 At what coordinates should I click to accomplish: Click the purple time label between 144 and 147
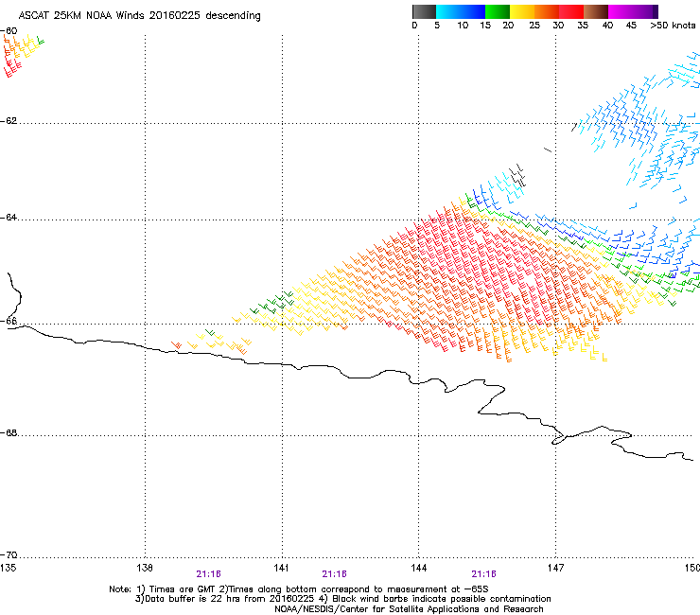(484, 574)
